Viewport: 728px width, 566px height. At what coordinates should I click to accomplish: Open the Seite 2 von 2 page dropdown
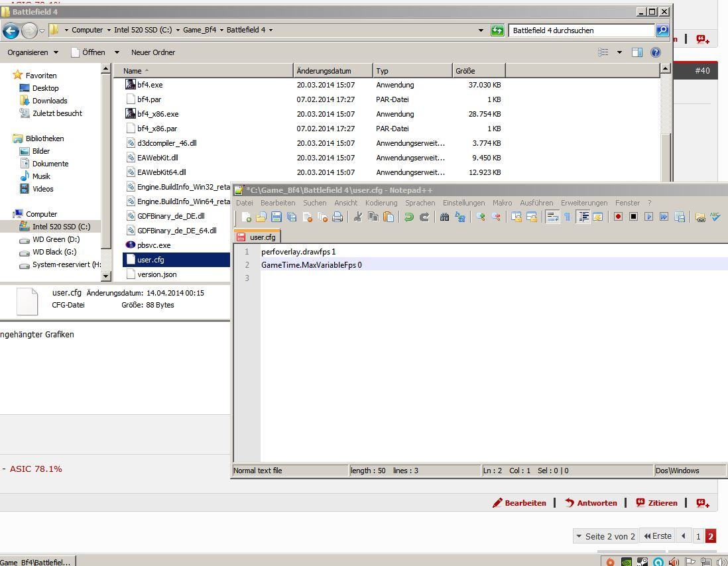pos(605,536)
